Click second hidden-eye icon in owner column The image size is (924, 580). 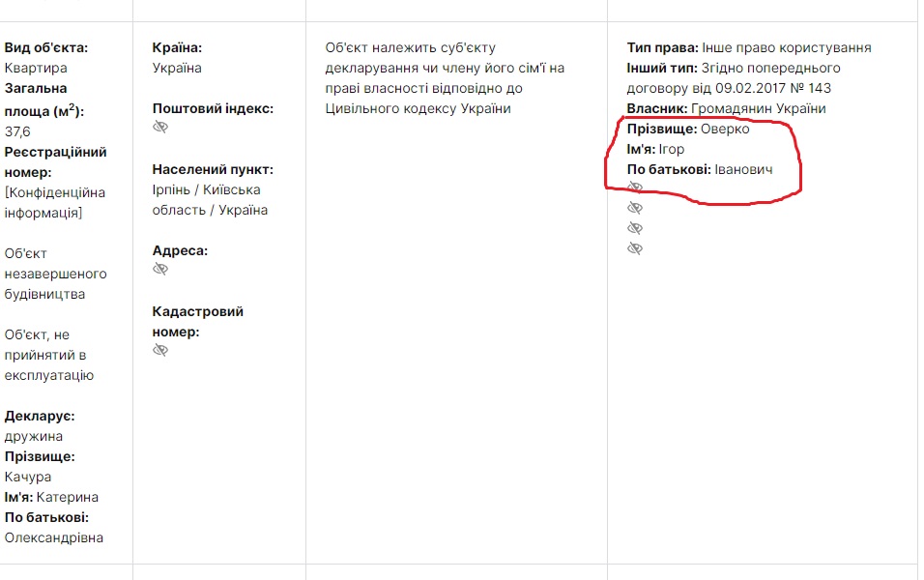pyautogui.click(x=635, y=208)
